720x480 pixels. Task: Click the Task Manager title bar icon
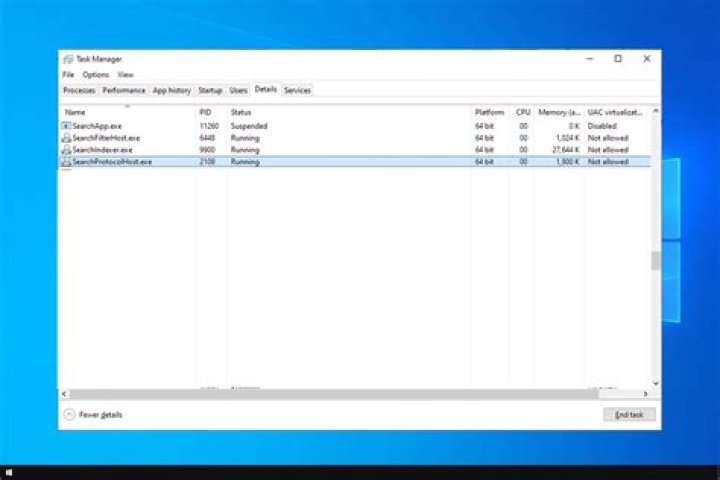[x=68, y=59]
